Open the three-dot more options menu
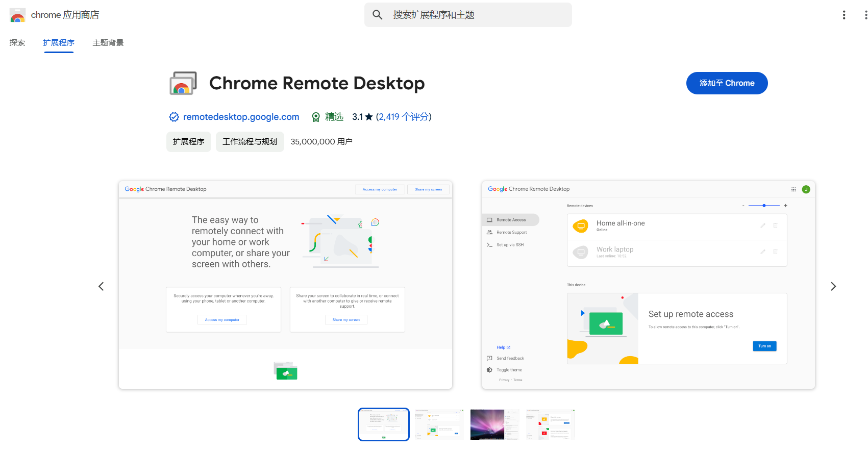Viewport: 868px width, 451px height. 844,15
